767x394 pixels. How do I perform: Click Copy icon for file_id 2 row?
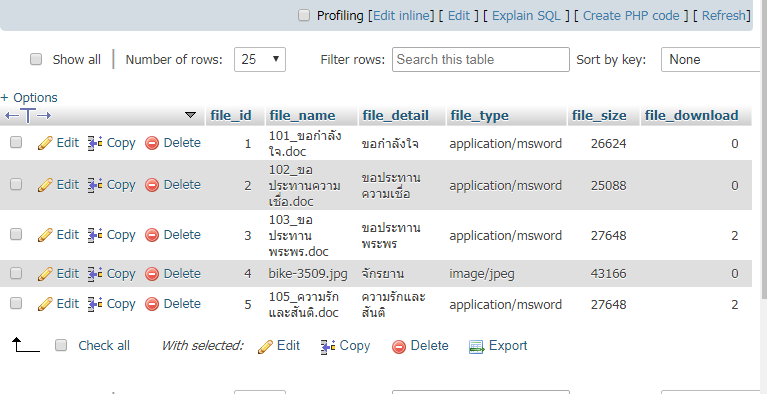tap(95, 185)
